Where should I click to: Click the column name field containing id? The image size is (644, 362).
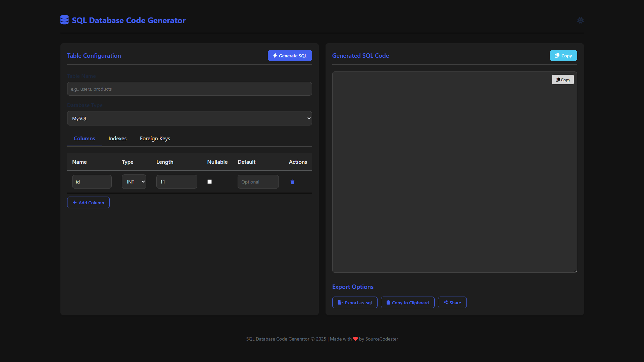pyautogui.click(x=92, y=182)
